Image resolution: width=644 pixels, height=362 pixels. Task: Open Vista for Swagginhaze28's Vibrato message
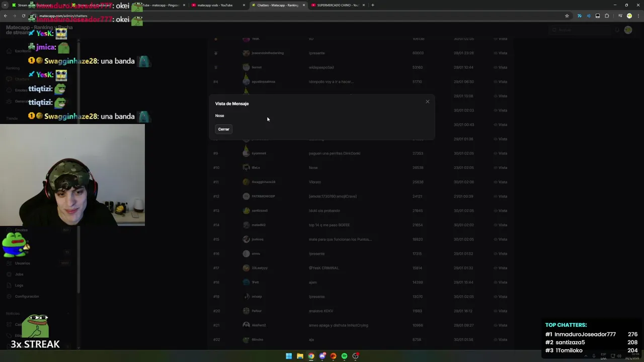500,182
